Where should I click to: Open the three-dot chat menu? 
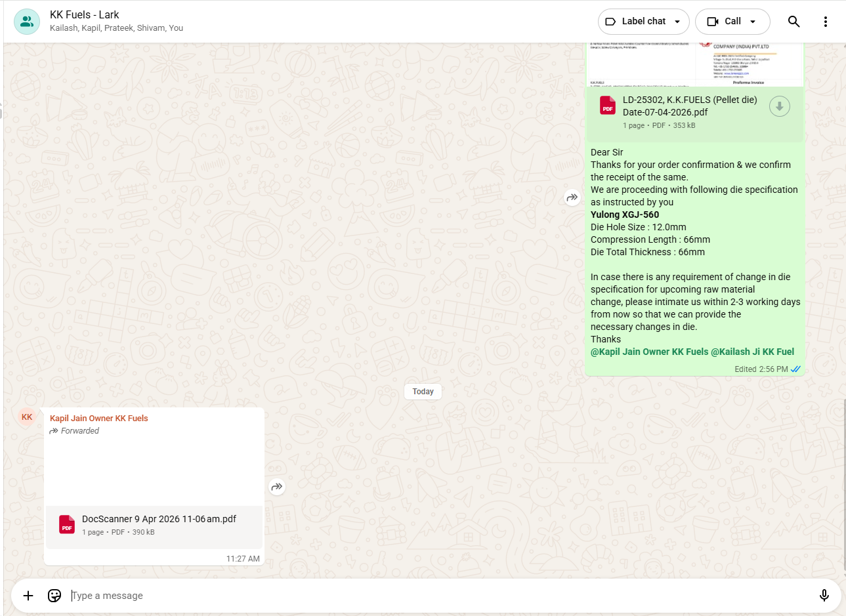click(x=825, y=22)
